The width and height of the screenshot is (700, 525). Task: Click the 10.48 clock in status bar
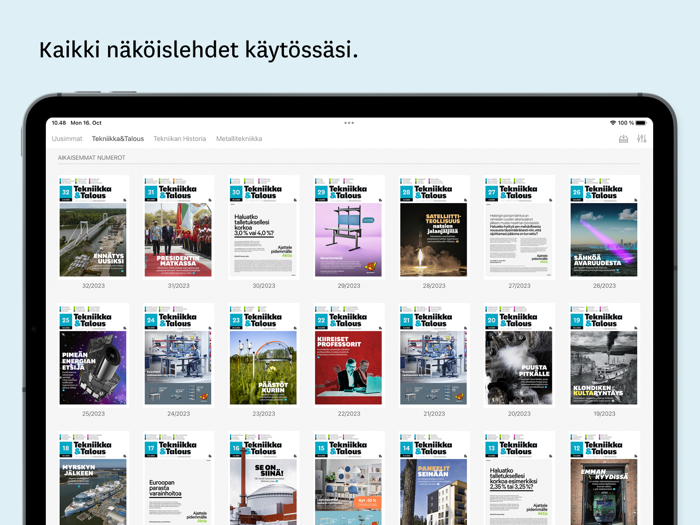pyautogui.click(x=59, y=123)
